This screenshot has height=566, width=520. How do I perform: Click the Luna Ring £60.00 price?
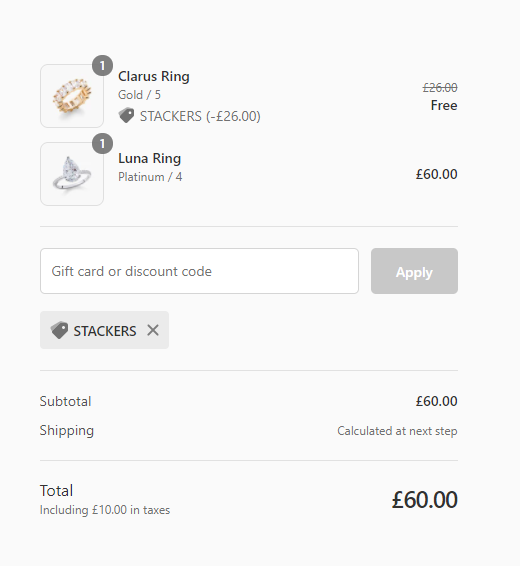(x=436, y=174)
